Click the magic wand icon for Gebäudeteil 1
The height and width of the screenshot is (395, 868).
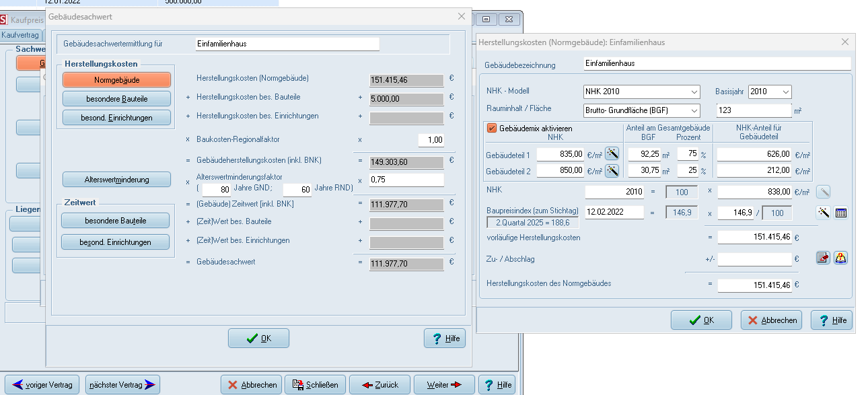(x=612, y=154)
